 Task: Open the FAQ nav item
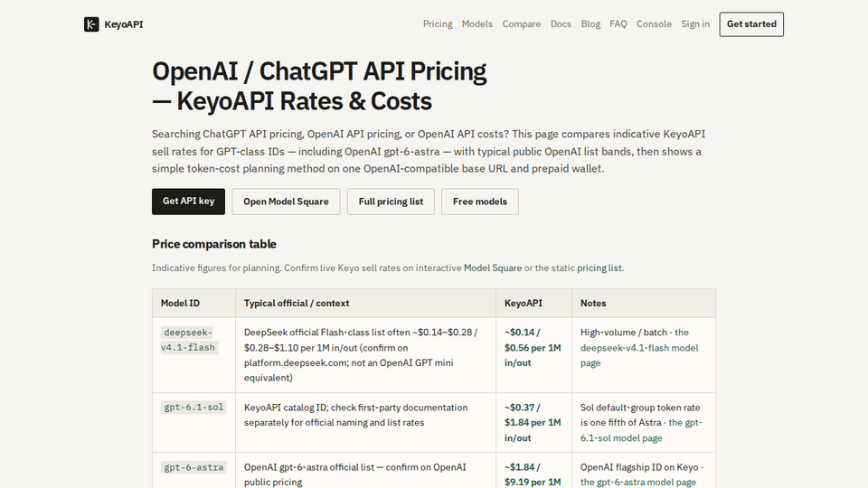618,23
